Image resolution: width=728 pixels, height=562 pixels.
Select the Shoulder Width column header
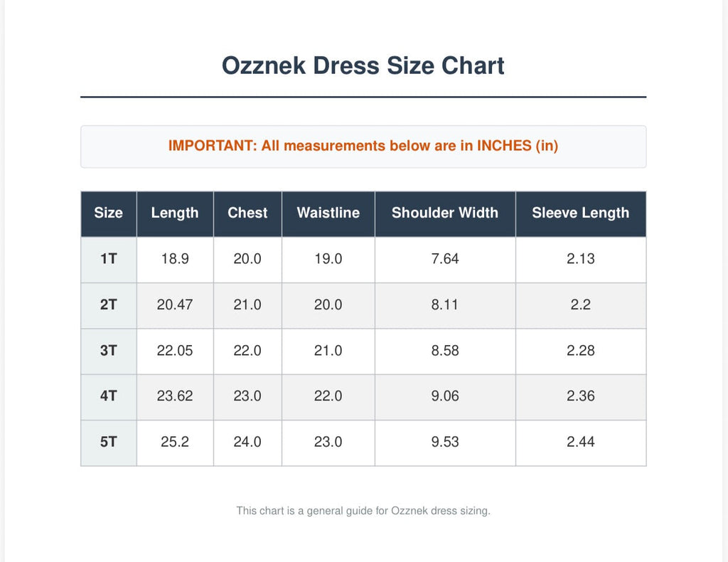click(445, 213)
